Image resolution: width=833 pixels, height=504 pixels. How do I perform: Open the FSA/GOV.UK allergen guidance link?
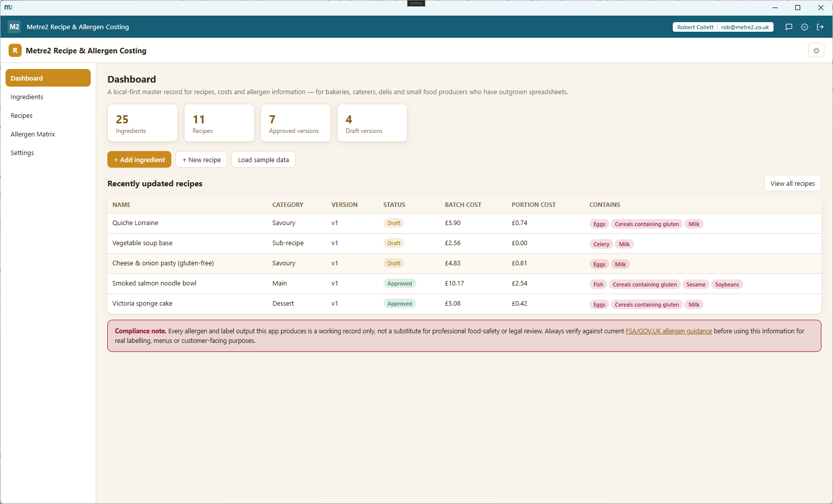669,331
